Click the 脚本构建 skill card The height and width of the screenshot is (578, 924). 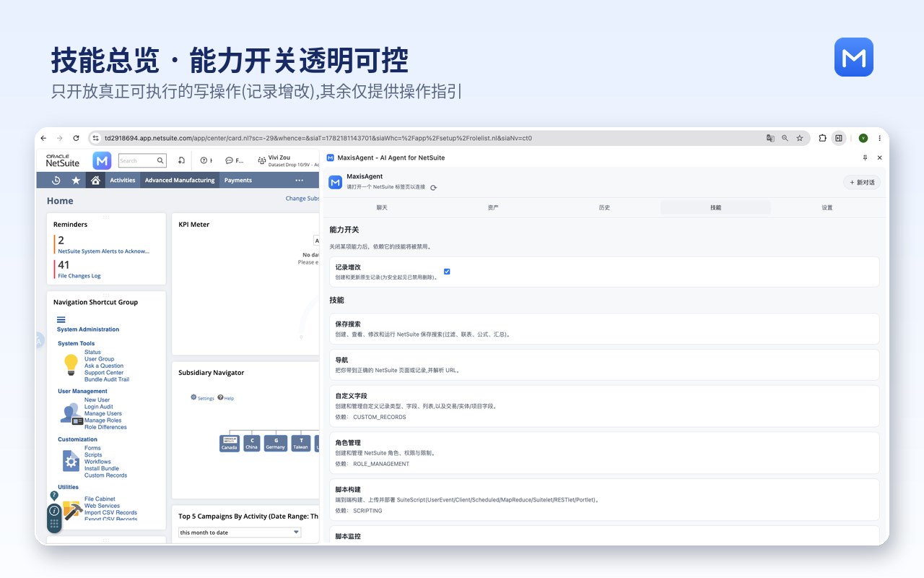click(x=604, y=499)
